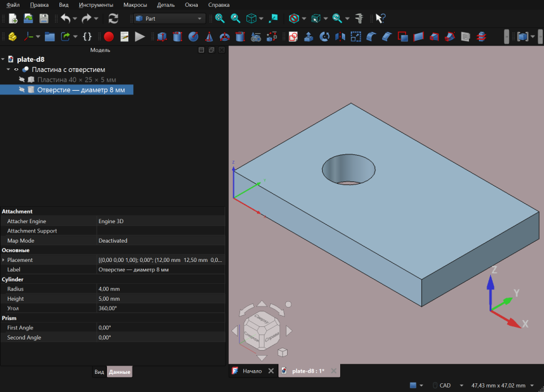Create a box primitive solid
The image size is (544, 392).
click(x=162, y=36)
